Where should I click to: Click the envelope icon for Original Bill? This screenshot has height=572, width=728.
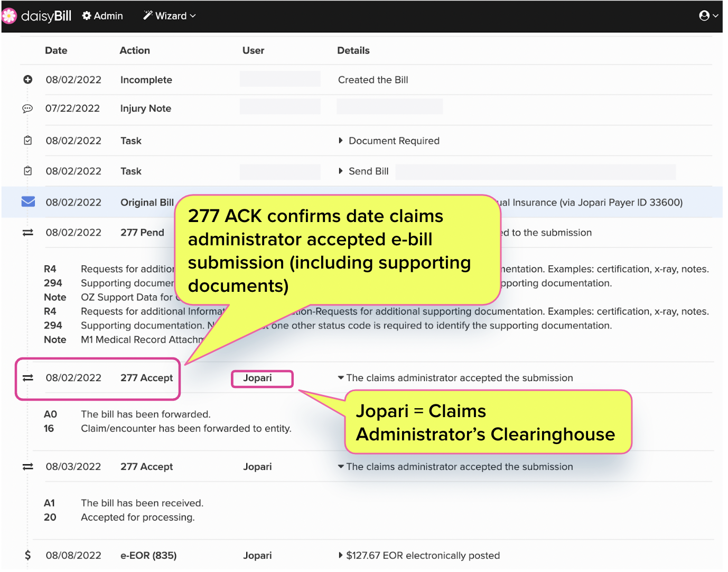(x=28, y=202)
